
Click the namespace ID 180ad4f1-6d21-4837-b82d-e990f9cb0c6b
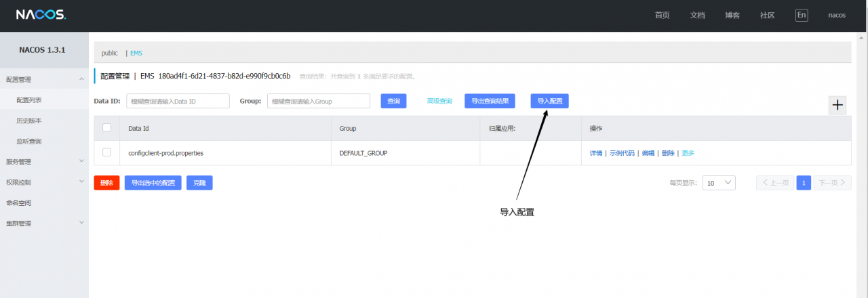[x=224, y=76]
